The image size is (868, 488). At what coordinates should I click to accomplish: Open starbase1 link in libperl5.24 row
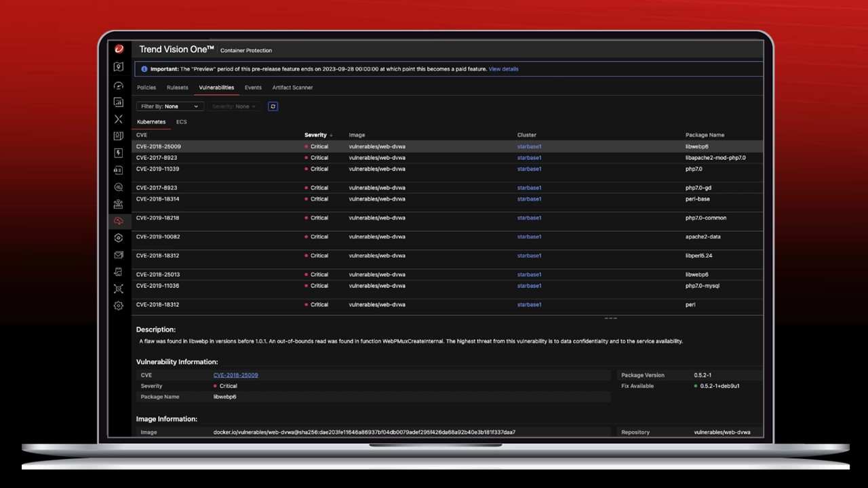click(x=529, y=256)
